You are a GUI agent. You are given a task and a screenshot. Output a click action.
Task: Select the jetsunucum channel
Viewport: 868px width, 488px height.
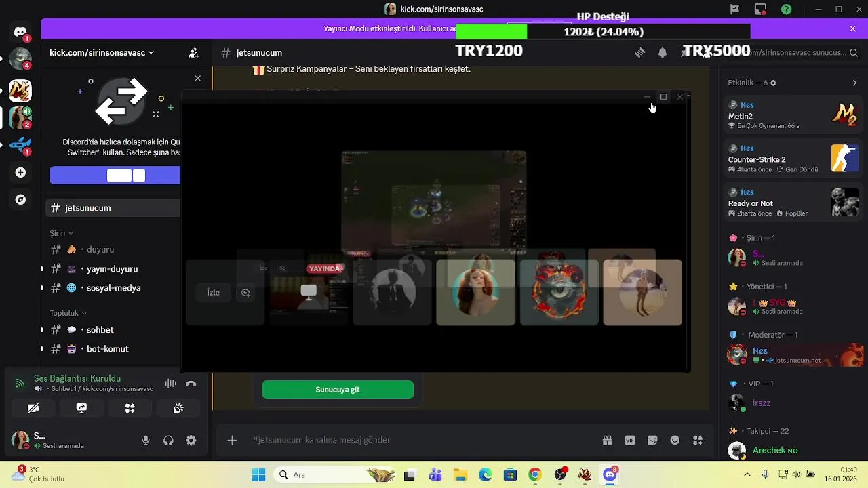[113, 208]
